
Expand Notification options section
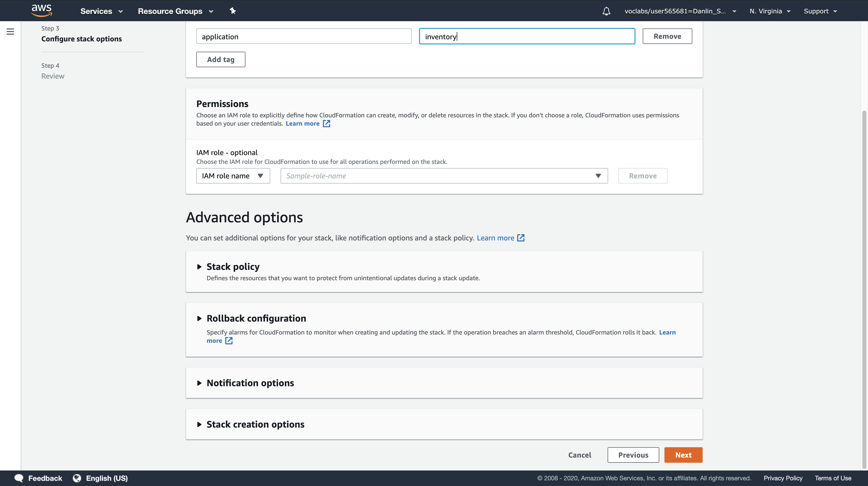pyautogui.click(x=199, y=383)
